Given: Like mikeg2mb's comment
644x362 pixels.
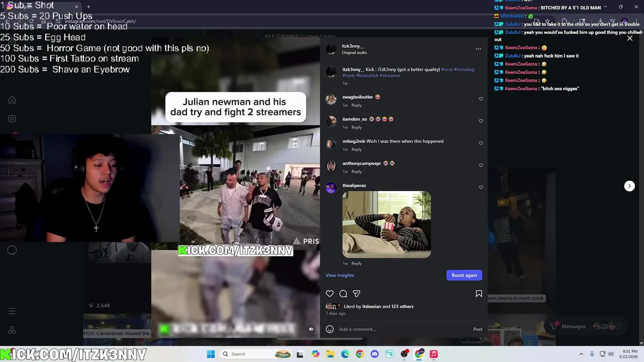Looking at the screenshot, I should (481, 143).
